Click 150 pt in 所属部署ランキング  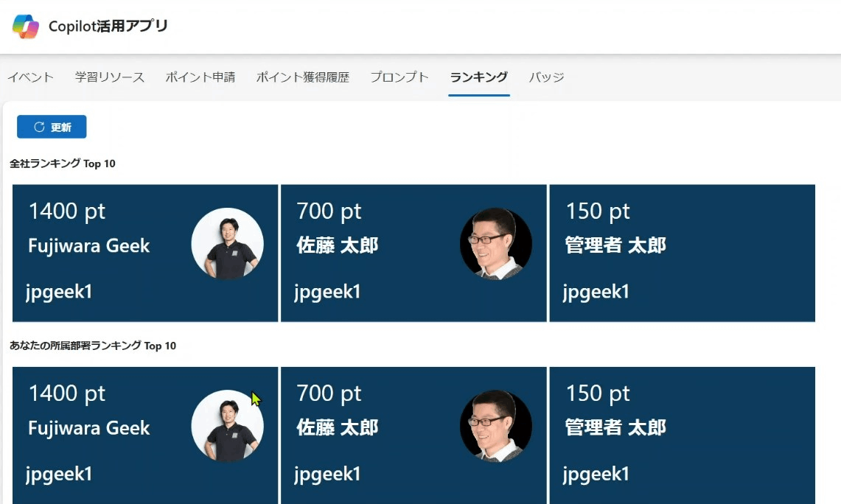(x=598, y=393)
